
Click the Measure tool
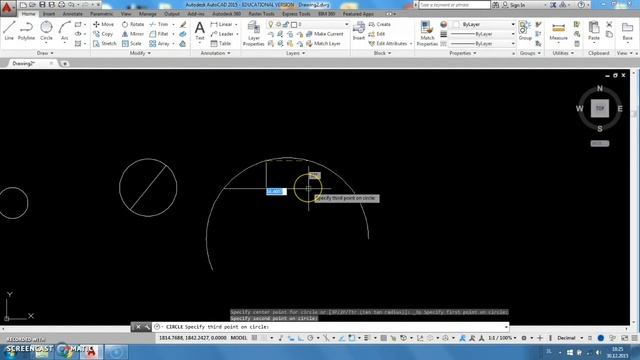(558, 31)
